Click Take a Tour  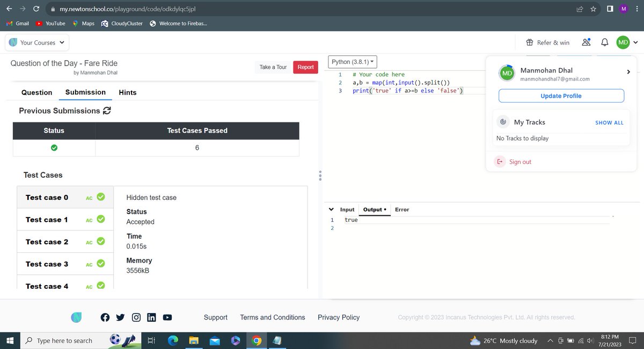pyautogui.click(x=273, y=67)
